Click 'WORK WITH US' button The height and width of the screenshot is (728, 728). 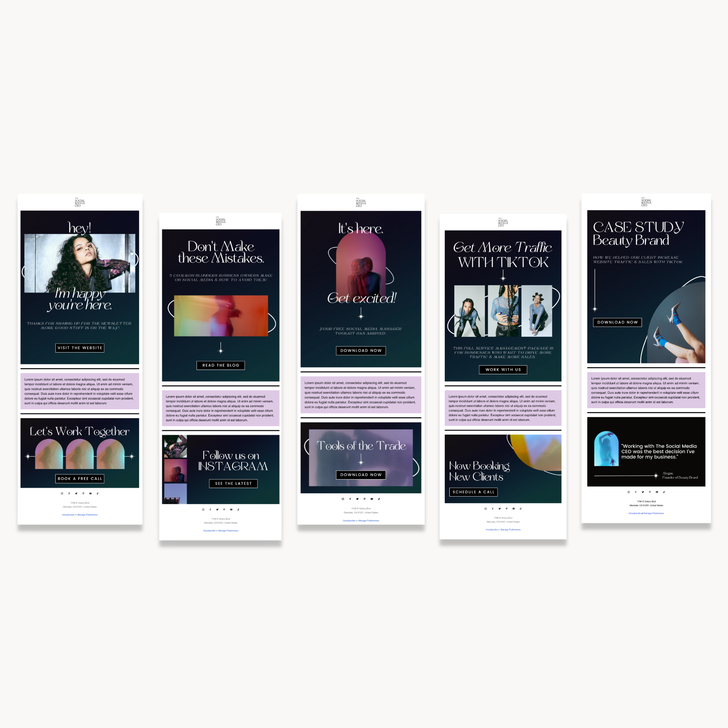[x=503, y=369]
